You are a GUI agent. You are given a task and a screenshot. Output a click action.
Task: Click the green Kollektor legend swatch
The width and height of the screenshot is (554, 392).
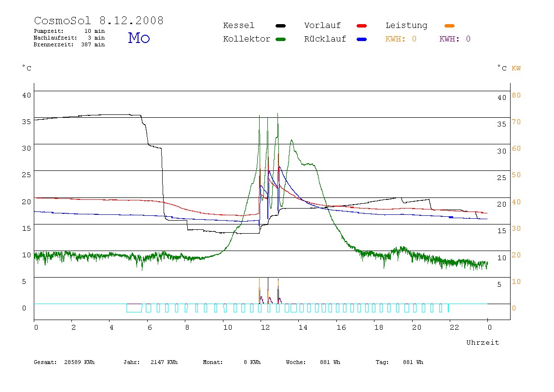point(280,39)
